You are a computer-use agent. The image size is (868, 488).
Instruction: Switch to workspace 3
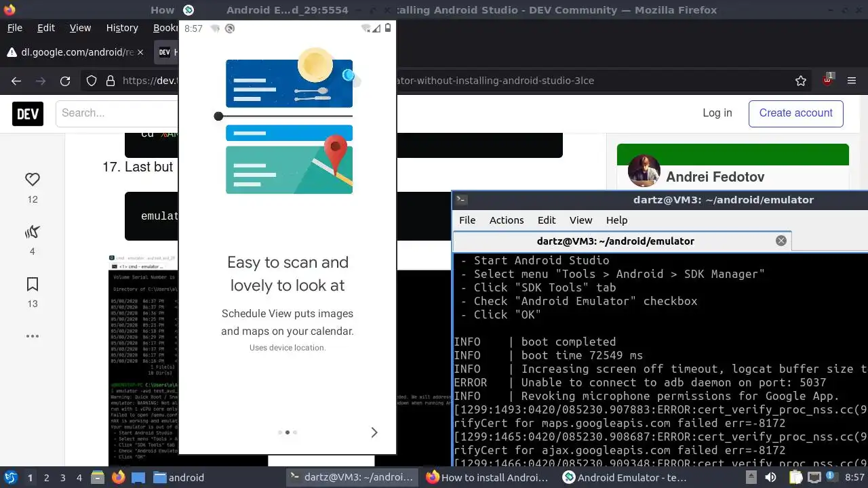tap(62, 477)
